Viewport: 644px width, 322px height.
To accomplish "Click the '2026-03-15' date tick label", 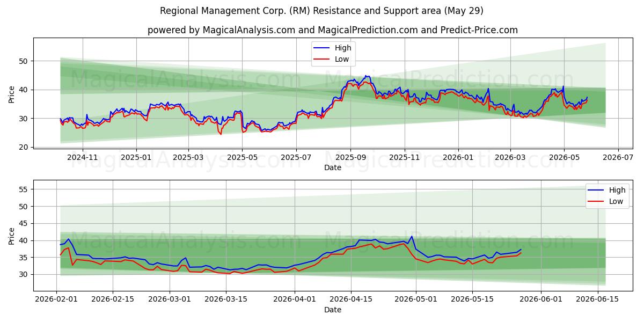I will [x=227, y=300].
